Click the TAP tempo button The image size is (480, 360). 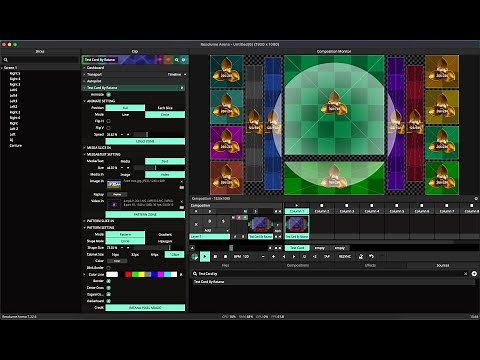327,256
